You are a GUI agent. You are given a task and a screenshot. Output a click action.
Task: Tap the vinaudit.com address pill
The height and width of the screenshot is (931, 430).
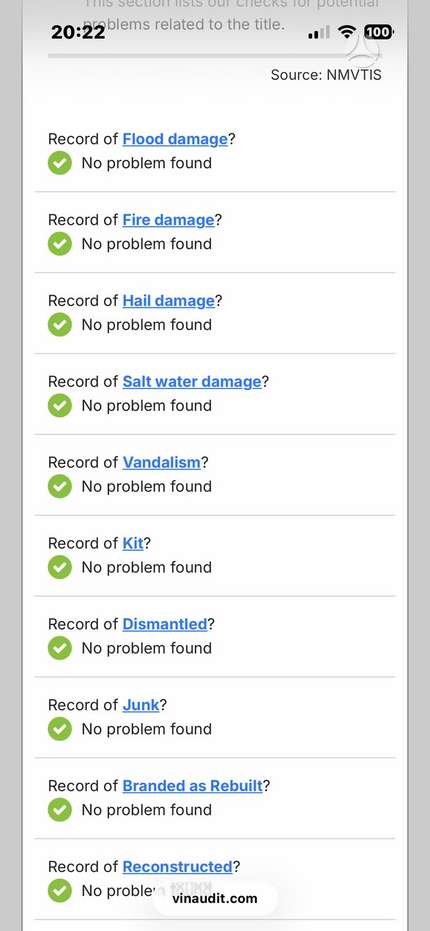[x=215, y=898]
